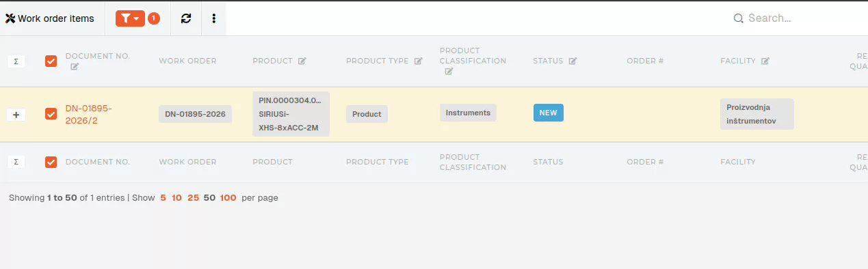The width and height of the screenshot is (868, 269).
Task: Click the Instruments classification tag
Action: point(468,113)
